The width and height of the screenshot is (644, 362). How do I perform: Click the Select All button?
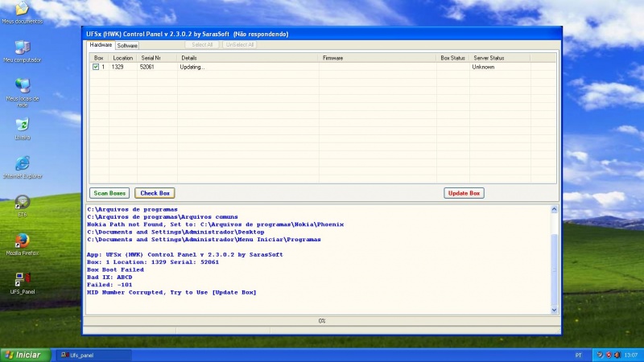(x=202, y=45)
